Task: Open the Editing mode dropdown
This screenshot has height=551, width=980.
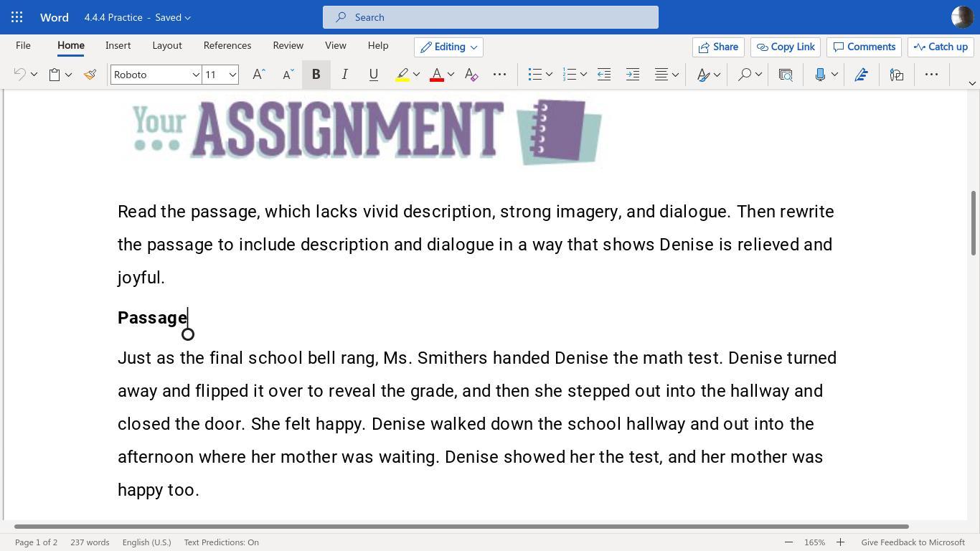Action: pyautogui.click(x=448, y=47)
